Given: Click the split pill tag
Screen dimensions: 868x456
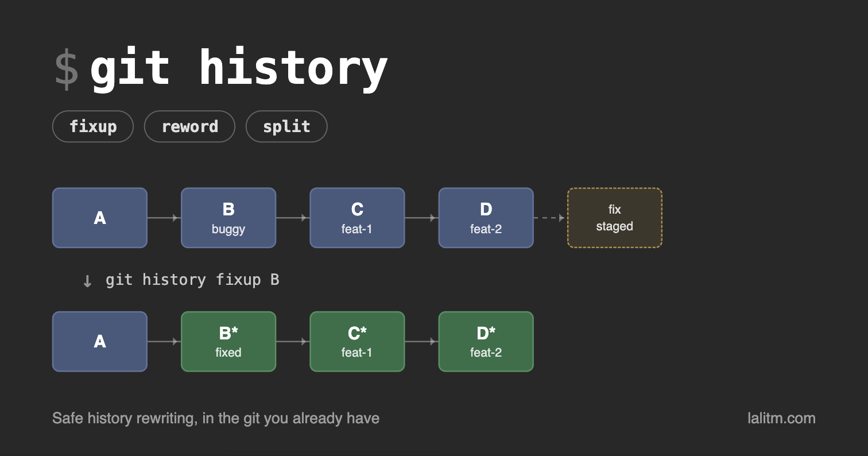Looking at the screenshot, I should tap(286, 126).
